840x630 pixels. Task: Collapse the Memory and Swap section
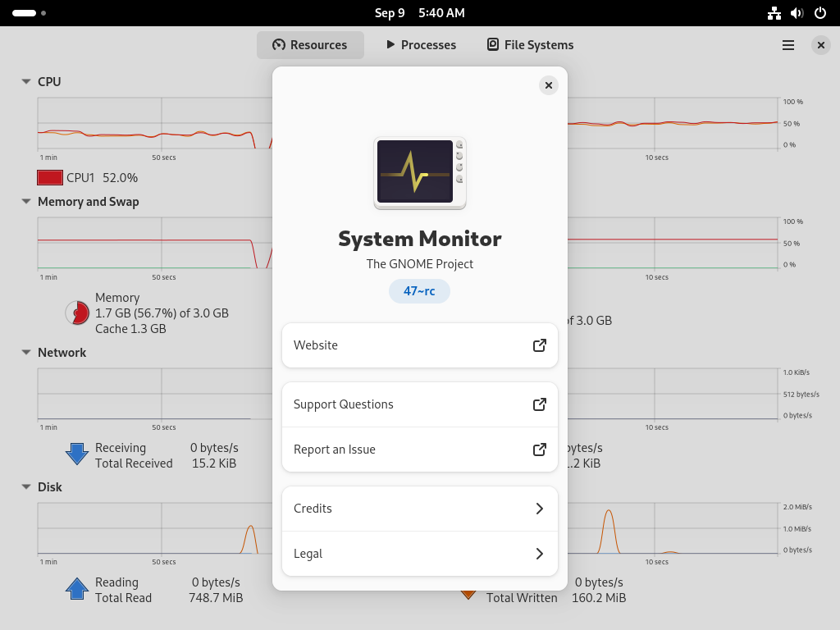tap(25, 202)
